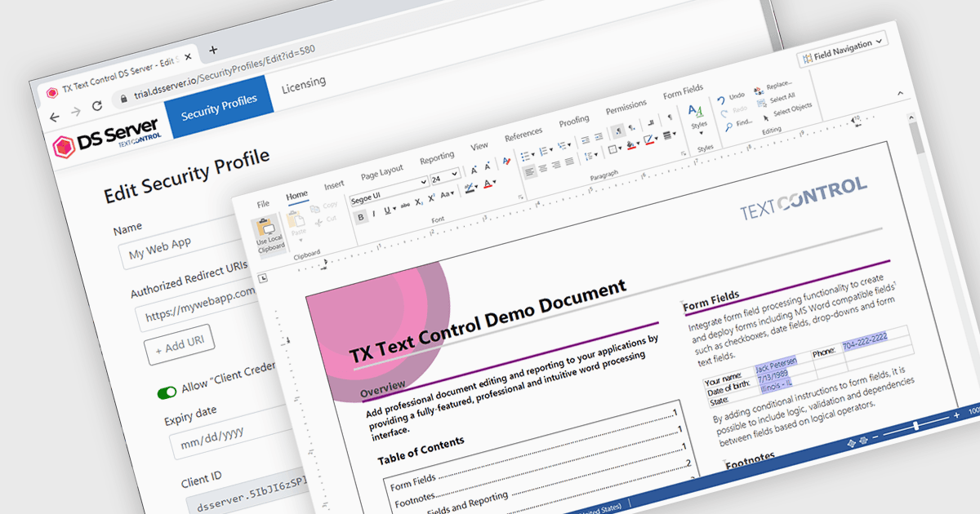Switch to the Form Fields ribbon tab

(683, 91)
